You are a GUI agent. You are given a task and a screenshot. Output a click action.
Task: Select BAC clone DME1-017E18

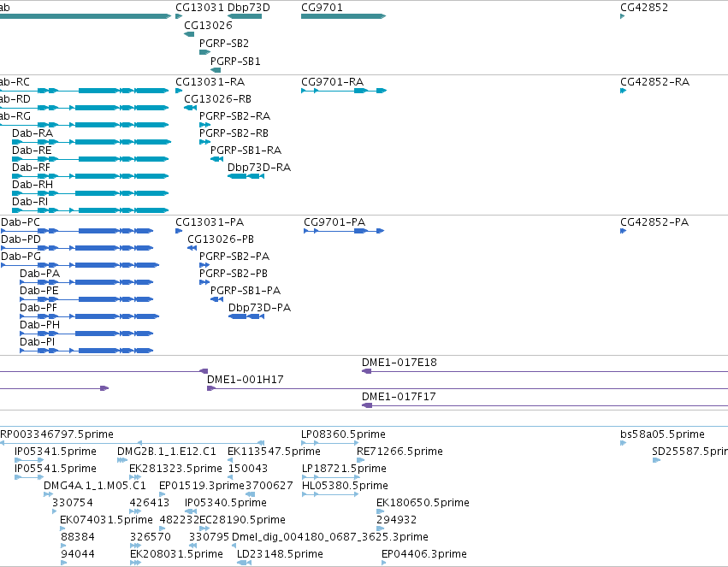[400, 363]
